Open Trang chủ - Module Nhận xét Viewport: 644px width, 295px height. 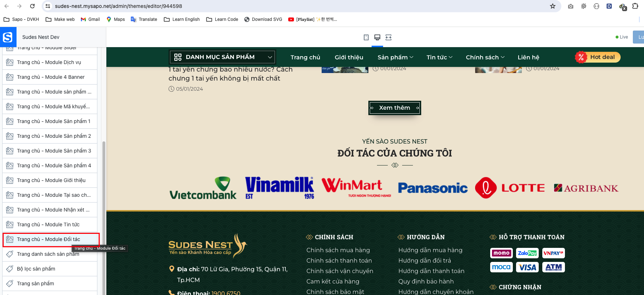click(50, 210)
